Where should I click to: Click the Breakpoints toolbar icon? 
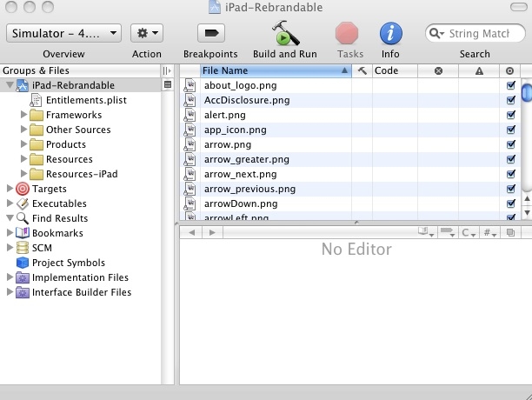[x=210, y=33]
